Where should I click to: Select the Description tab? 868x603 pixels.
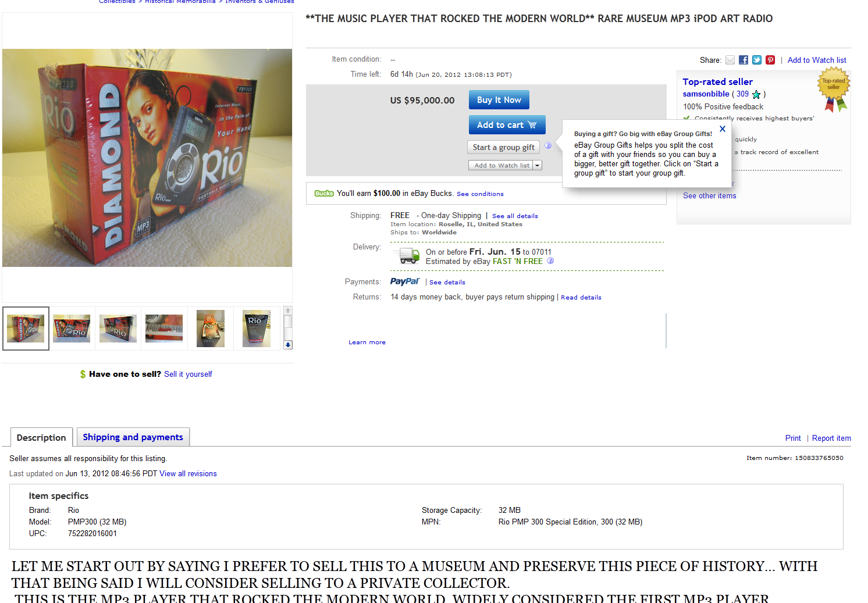tap(41, 437)
